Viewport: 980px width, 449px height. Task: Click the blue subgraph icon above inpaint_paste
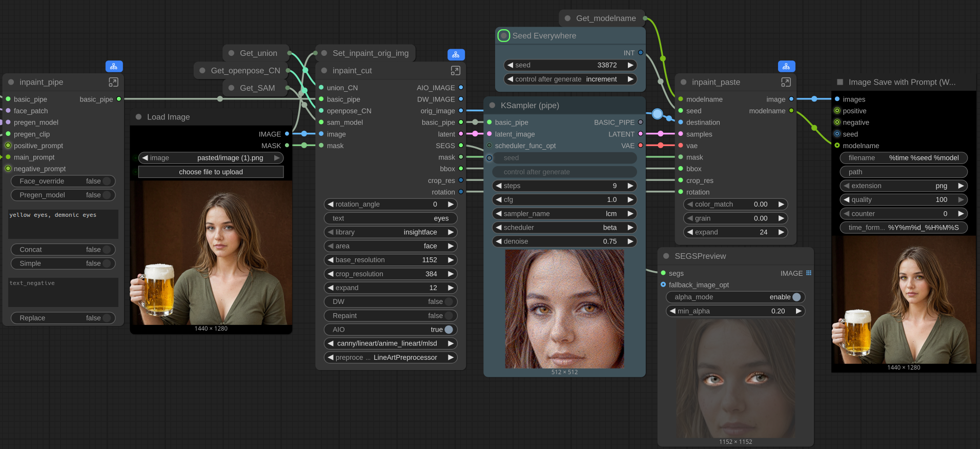coord(786,66)
